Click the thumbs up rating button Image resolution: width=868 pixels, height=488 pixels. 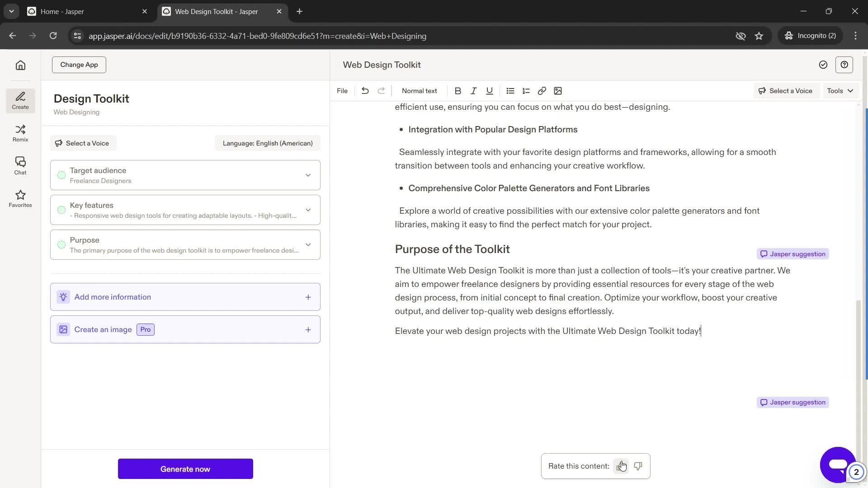(621, 466)
